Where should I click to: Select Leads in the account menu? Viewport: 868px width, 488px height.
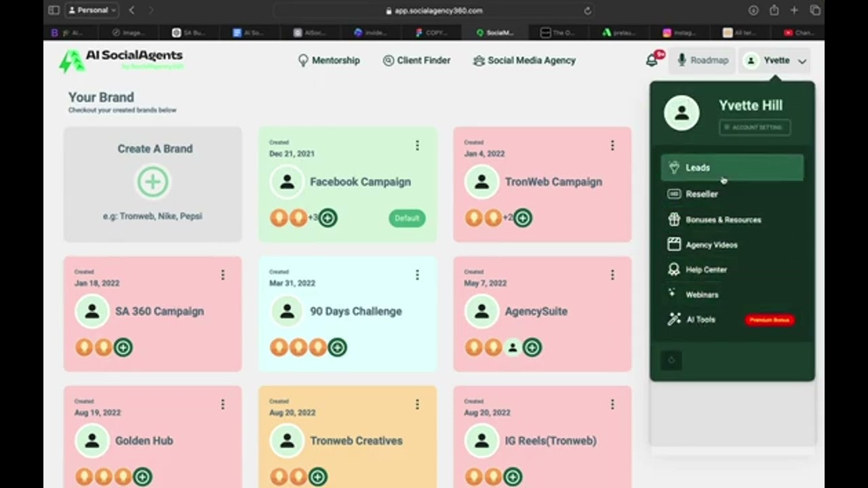coord(732,167)
